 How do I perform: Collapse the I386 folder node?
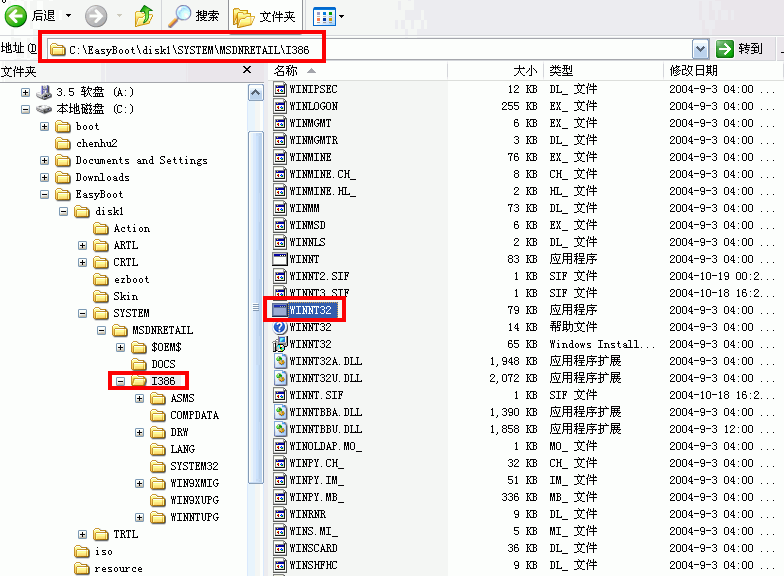click(x=120, y=382)
